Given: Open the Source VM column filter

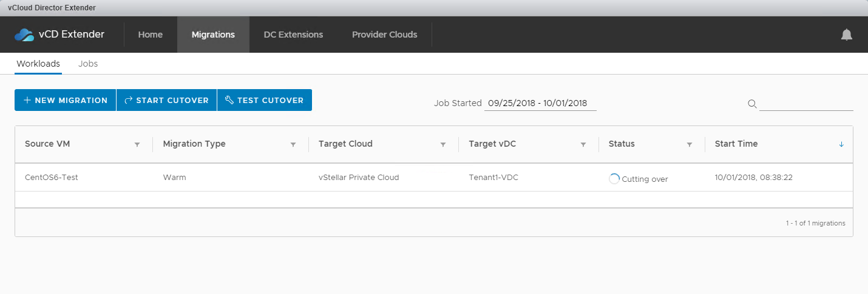Looking at the screenshot, I should coord(137,144).
